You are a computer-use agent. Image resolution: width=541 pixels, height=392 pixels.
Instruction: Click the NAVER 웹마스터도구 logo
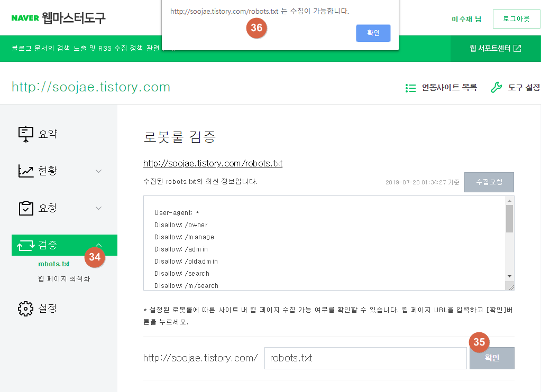(x=58, y=18)
